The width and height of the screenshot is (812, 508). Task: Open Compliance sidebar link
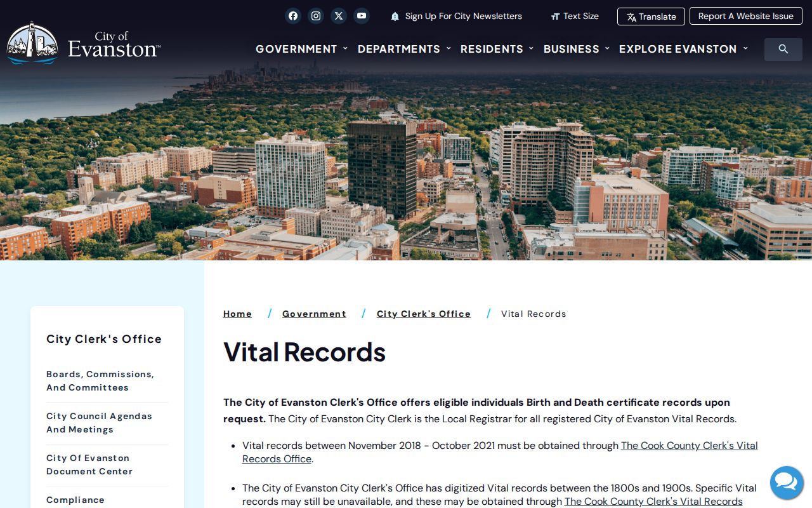click(75, 500)
